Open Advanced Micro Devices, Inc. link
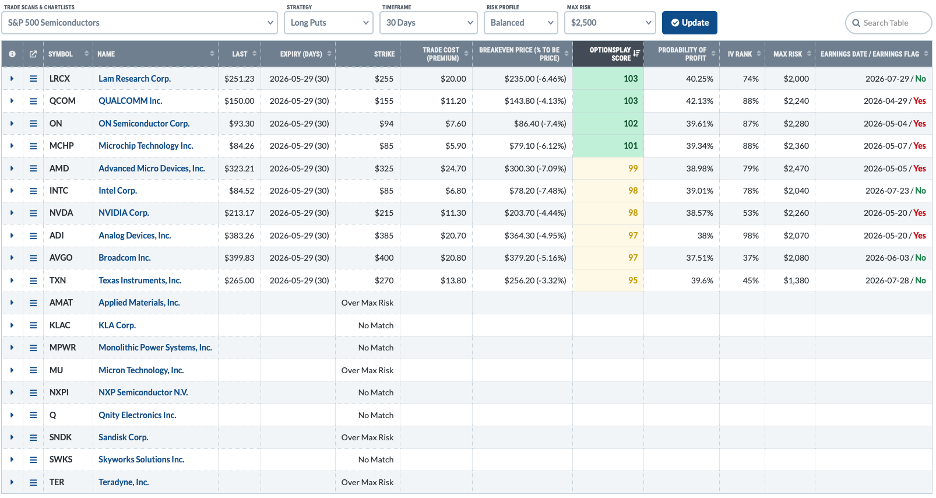 pyautogui.click(x=152, y=168)
